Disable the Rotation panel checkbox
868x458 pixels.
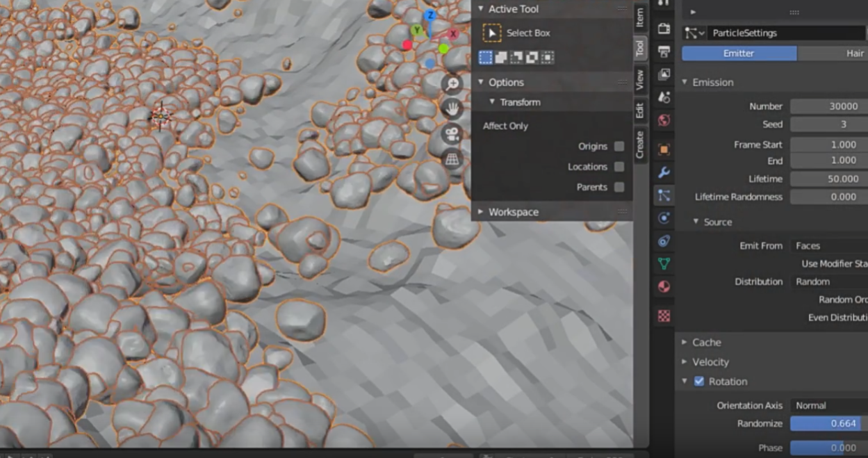tap(699, 382)
